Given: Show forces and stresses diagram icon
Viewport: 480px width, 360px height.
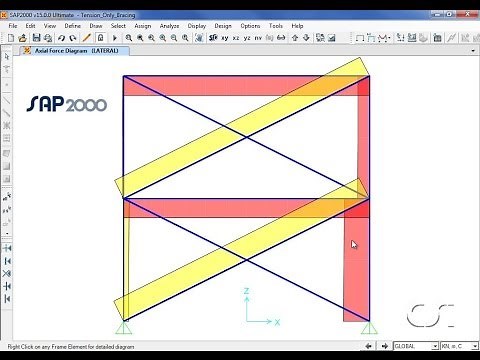Looking at the screenshot, I should tap(383, 38).
